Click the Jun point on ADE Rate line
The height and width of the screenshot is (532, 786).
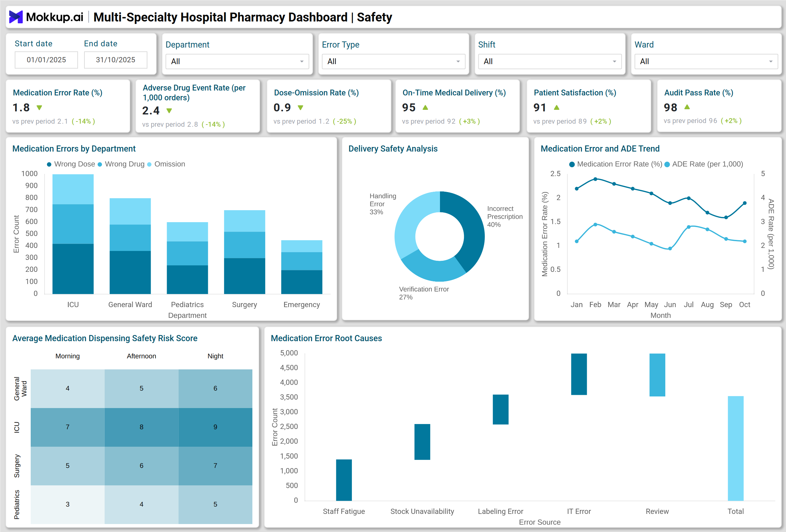pyautogui.click(x=670, y=249)
